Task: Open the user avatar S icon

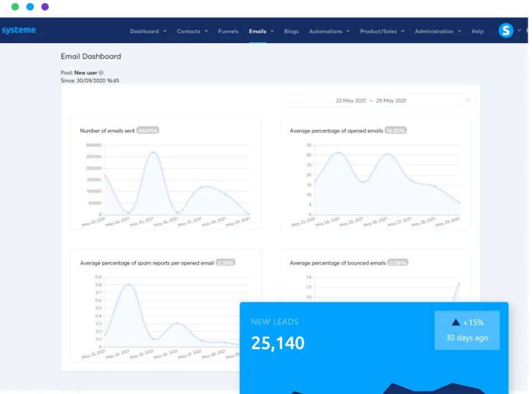Action: [506, 31]
